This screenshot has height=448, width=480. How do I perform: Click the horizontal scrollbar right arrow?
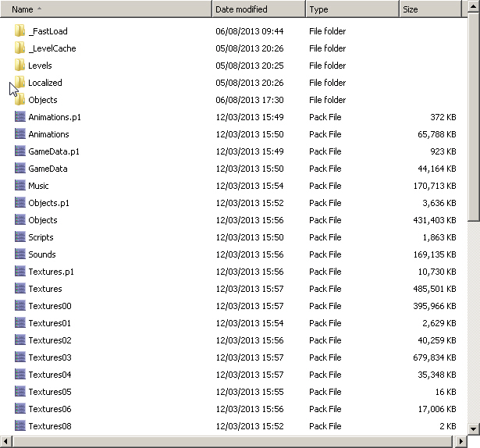461,442
